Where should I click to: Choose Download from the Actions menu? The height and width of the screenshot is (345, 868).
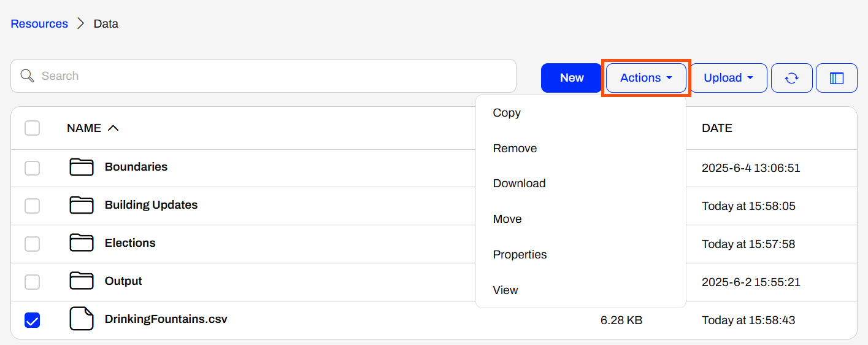[x=519, y=184]
